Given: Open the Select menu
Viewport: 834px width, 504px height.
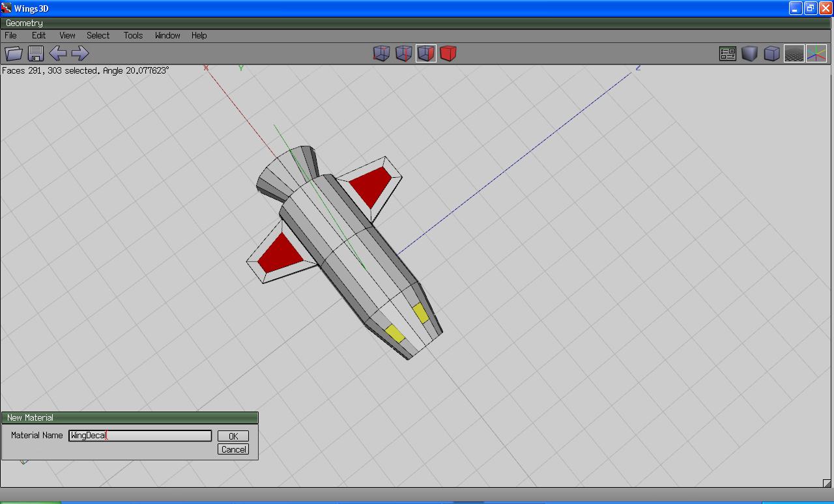Looking at the screenshot, I should pos(98,35).
